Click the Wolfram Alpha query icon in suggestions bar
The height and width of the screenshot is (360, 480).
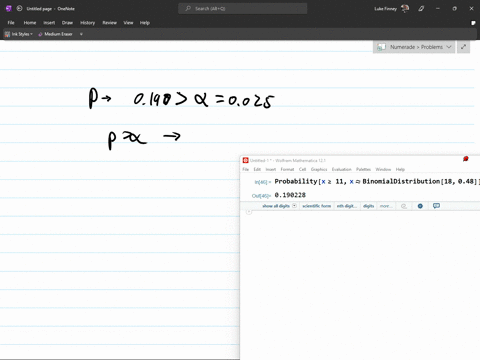coord(404,206)
